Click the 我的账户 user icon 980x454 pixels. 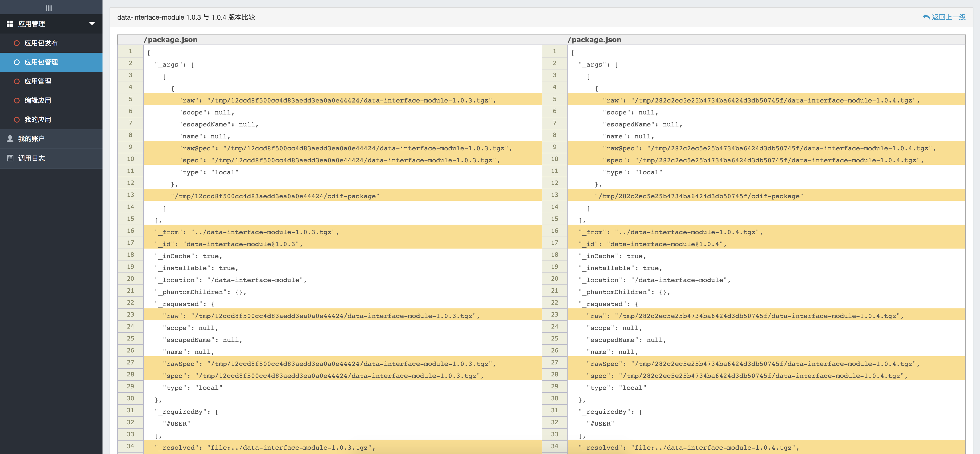click(x=10, y=138)
